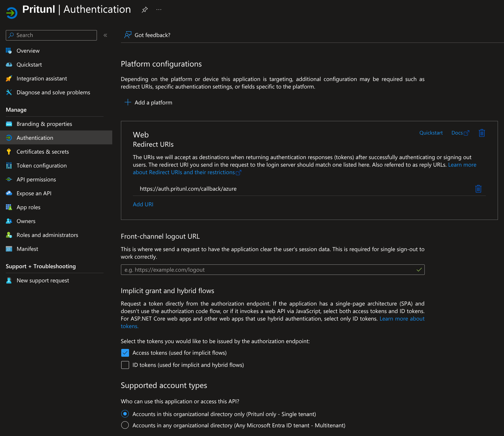Image resolution: width=504 pixels, height=436 pixels.
Task: Click the Front-channel logout URL input
Action: click(x=273, y=270)
